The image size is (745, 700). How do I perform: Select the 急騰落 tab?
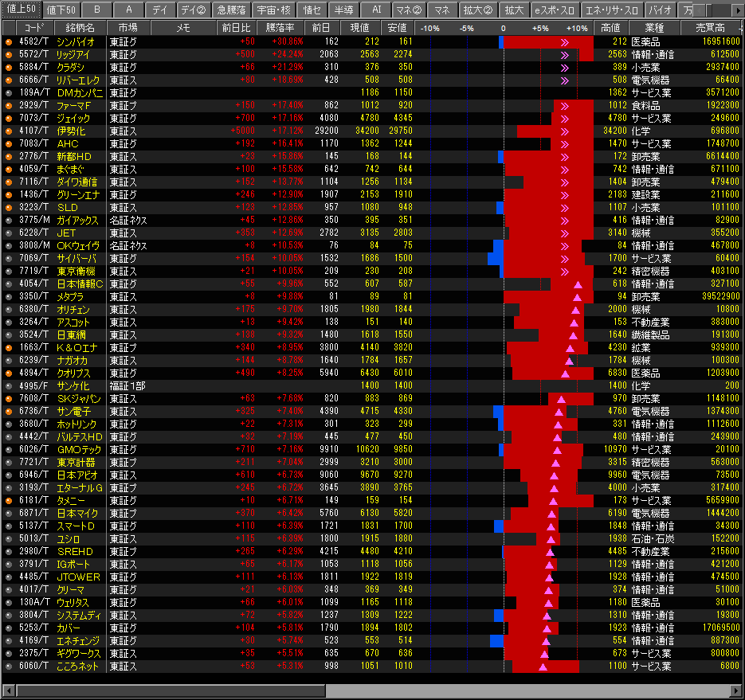231,10
